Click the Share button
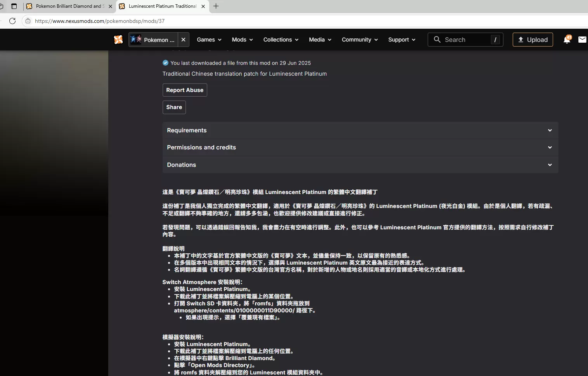 [x=174, y=107]
